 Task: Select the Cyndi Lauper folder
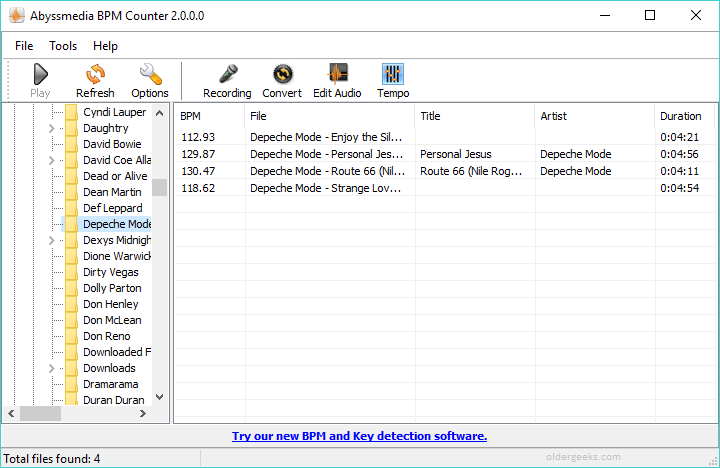pyautogui.click(x=114, y=113)
